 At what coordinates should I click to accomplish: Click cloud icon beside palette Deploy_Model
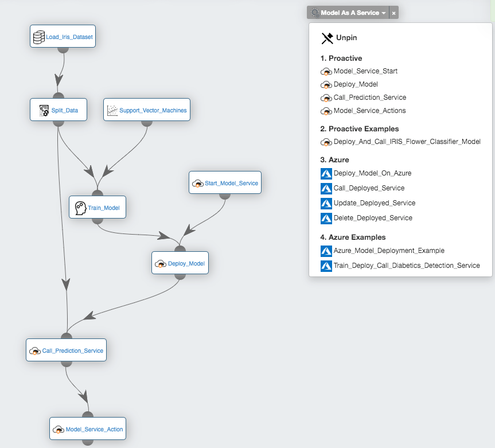click(x=326, y=85)
